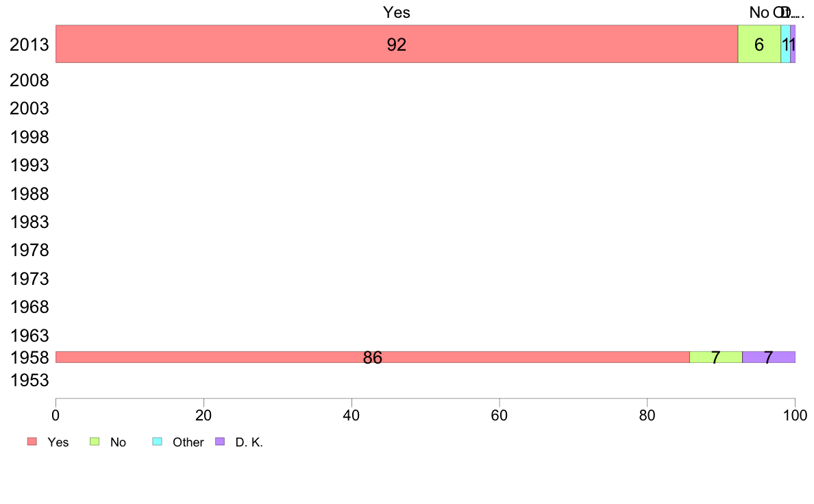Click the red Yes legend swatch
This screenshot has height=504, width=814.
click(x=32, y=441)
